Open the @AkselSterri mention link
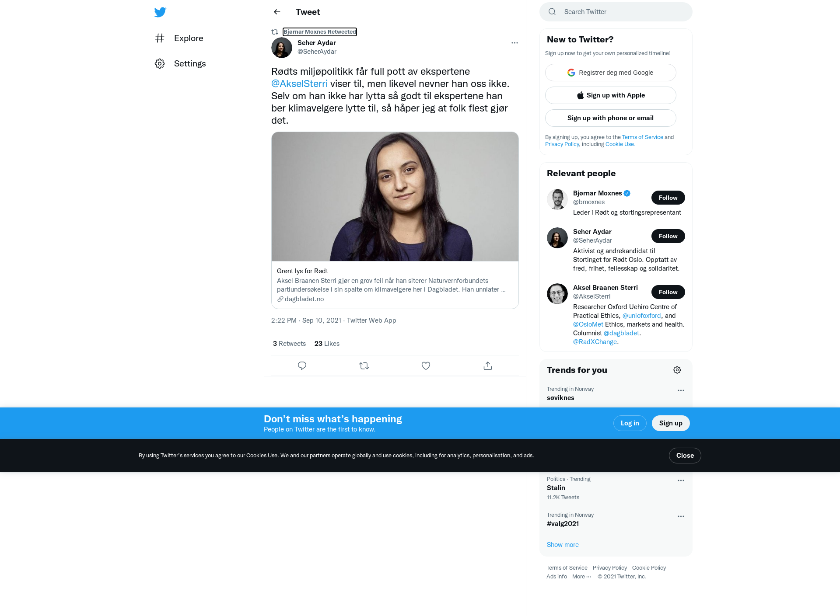 [x=299, y=84]
